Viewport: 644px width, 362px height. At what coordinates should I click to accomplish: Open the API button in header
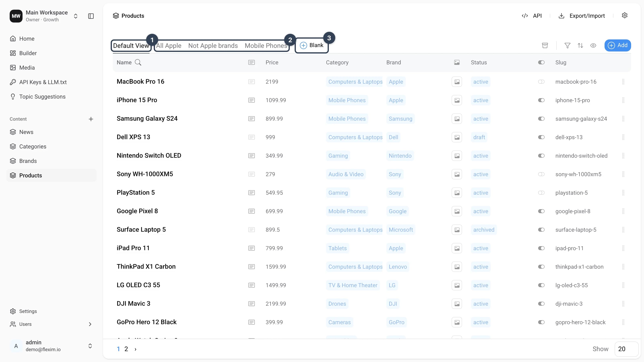point(532,16)
